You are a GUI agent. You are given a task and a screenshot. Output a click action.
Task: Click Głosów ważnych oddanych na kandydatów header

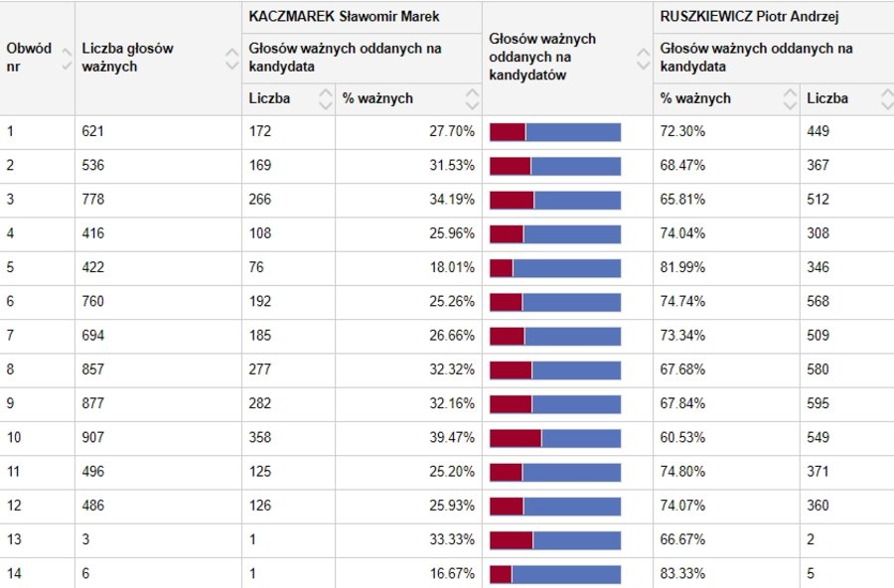pyautogui.click(x=542, y=58)
